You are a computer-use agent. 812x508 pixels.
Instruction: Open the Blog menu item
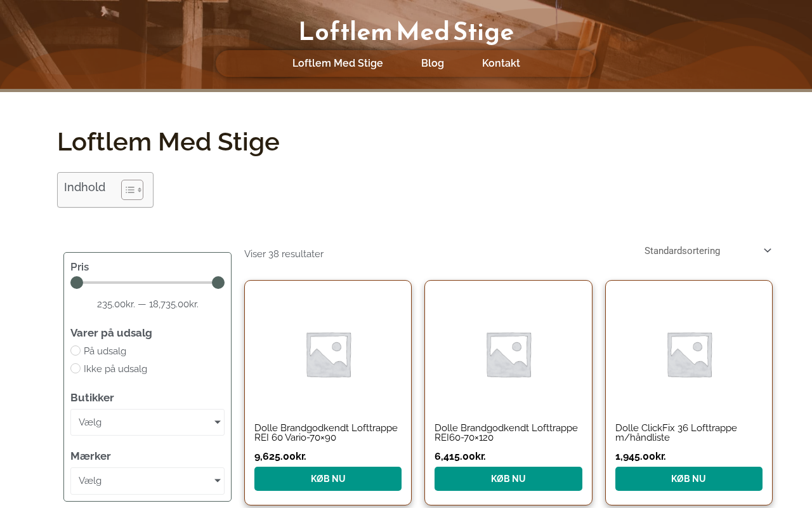click(433, 63)
